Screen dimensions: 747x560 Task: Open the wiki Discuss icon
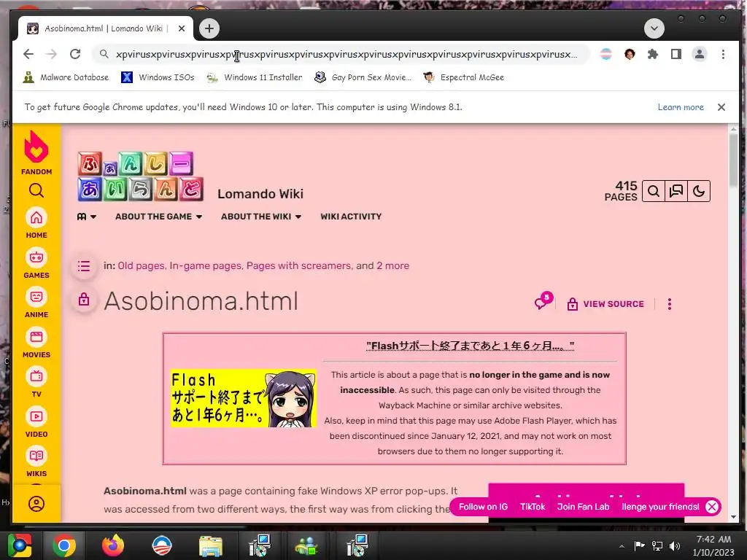click(x=676, y=192)
